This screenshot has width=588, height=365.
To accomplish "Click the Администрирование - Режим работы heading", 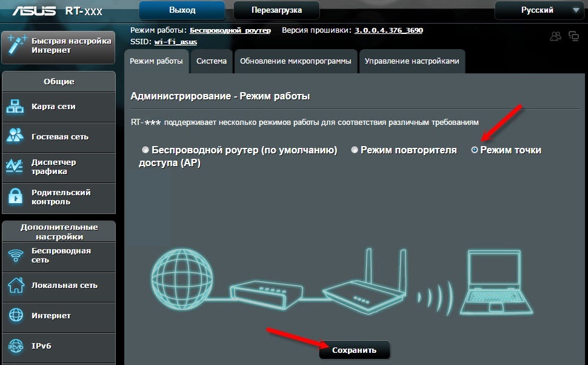I will tap(220, 96).
